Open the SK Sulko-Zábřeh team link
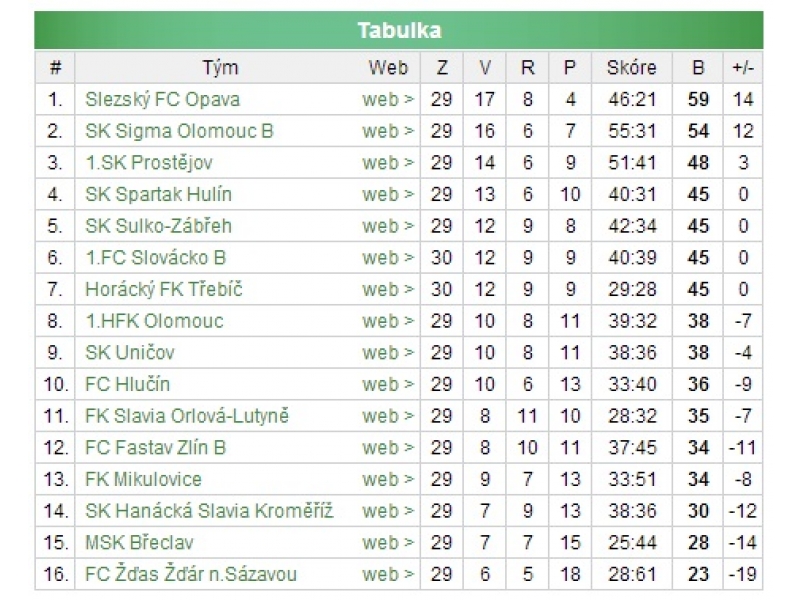 point(159,226)
